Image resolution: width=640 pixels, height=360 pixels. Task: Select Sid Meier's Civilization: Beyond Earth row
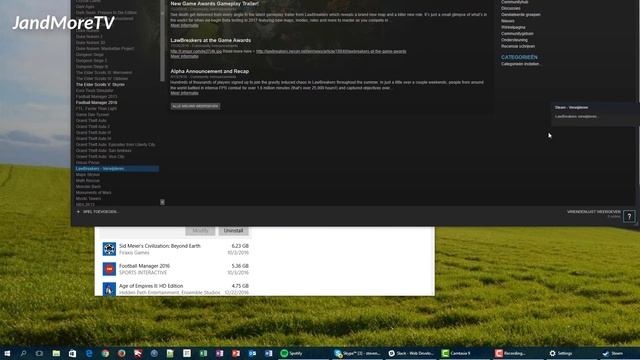point(176,249)
